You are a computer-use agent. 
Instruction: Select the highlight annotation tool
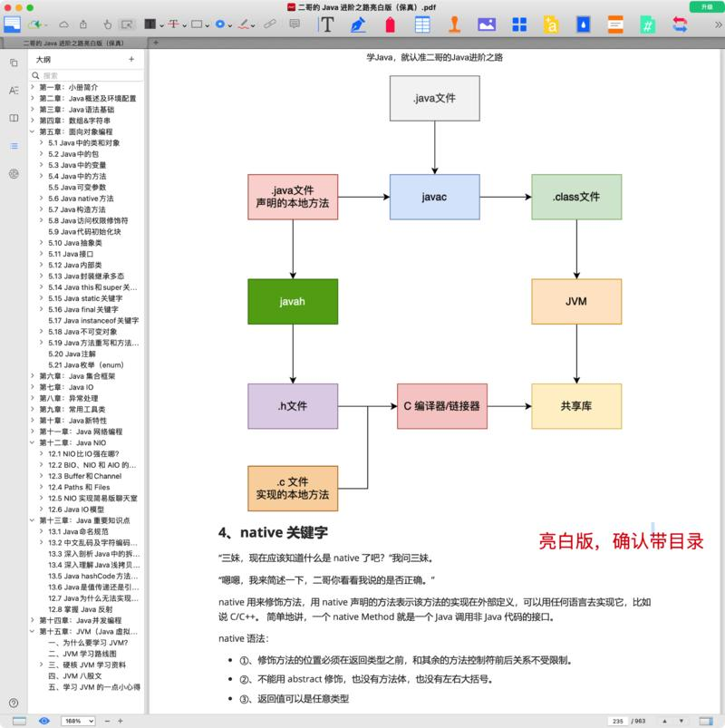150,24
